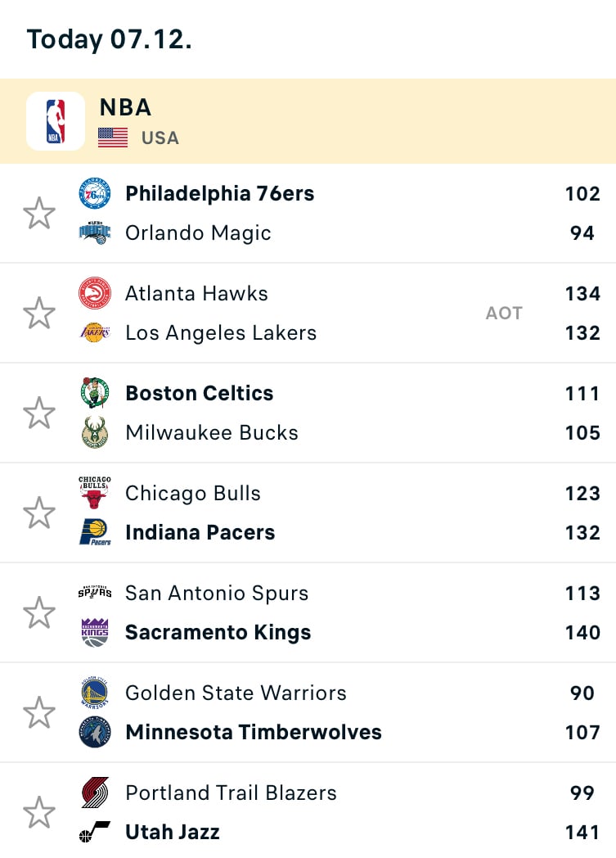Favorite the Bulls vs Pacers match
Screen dimensions: 616x858
coord(39,513)
